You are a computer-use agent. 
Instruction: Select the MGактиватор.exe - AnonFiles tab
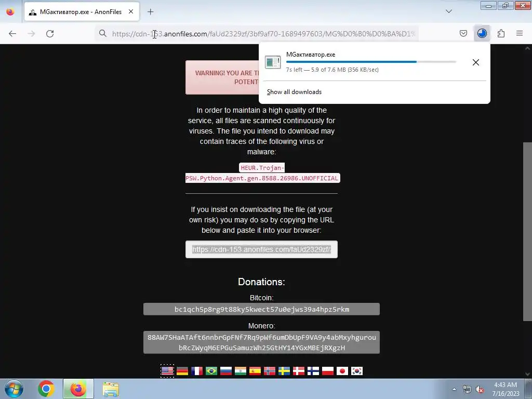point(82,12)
